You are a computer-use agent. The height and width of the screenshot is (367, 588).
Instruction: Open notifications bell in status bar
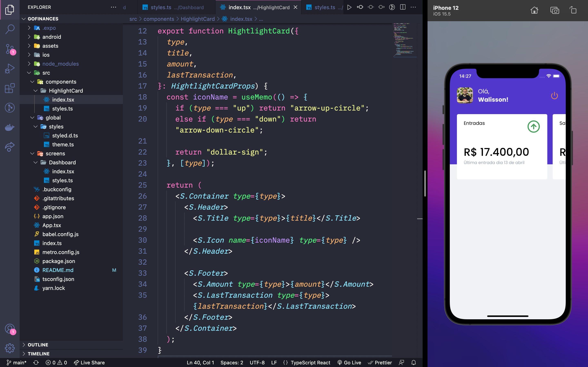(413, 362)
